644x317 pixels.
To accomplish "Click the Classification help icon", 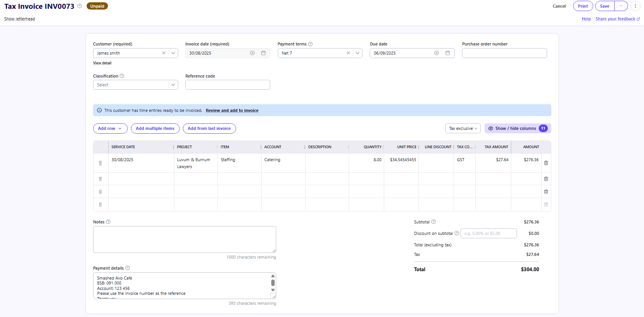I will click(x=122, y=76).
